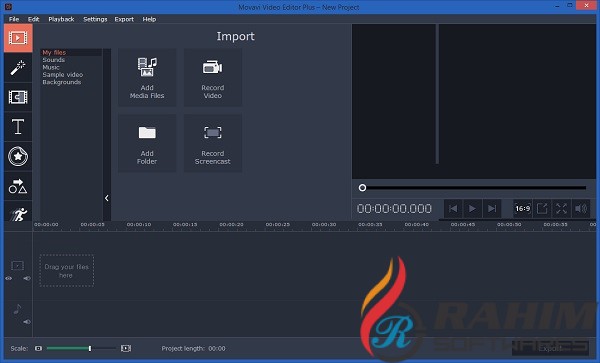
Task: Enter full screen preview mode
Action: (x=561, y=208)
